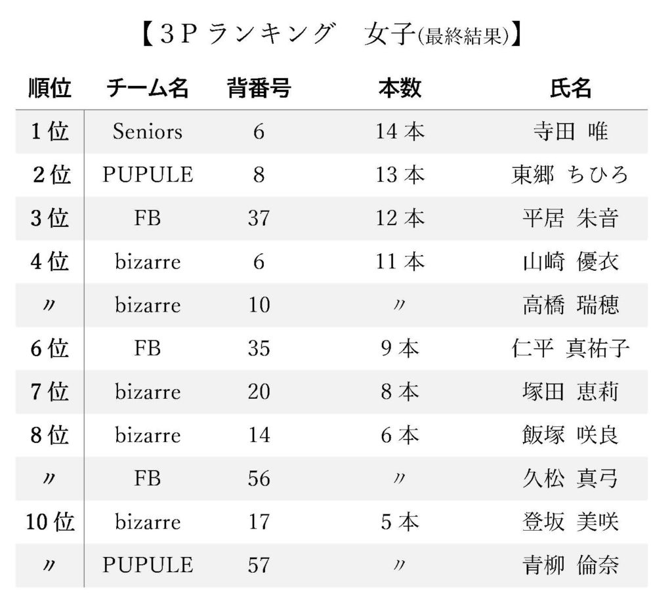Image resolution: width=672 pixels, height=616 pixels.
Task: Select the name 高橋 瑞穂
Action: click(x=570, y=305)
